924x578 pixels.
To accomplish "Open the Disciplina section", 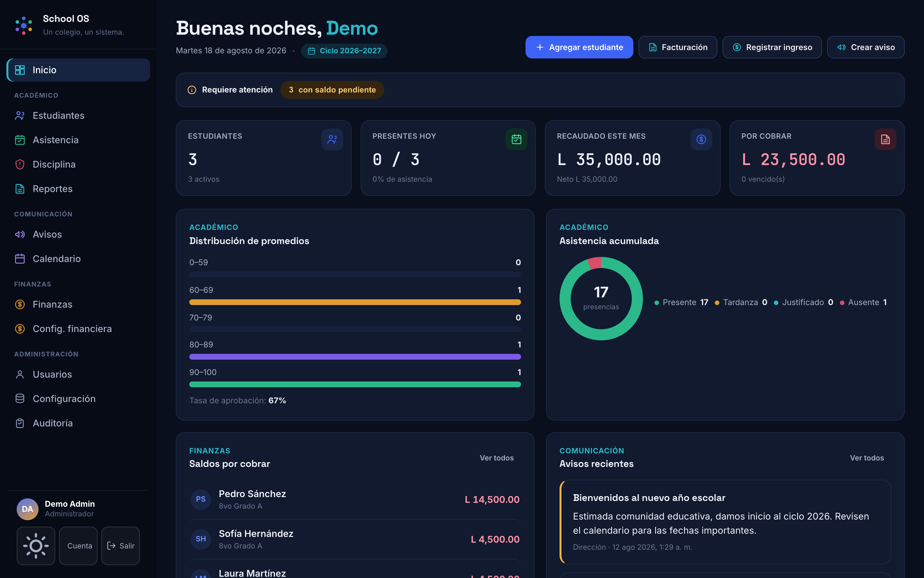I will pos(79,164).
